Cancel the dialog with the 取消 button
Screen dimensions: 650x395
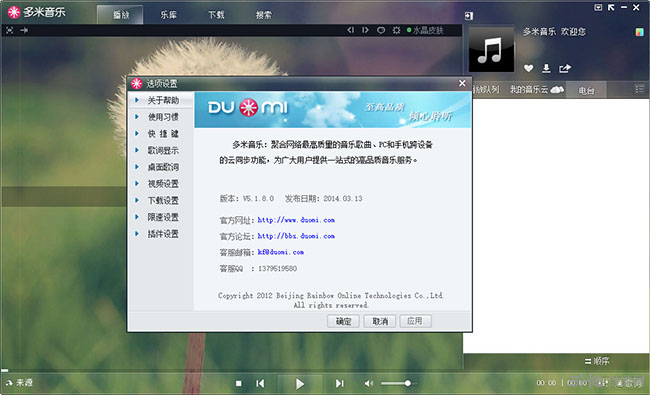coord(380,321)
